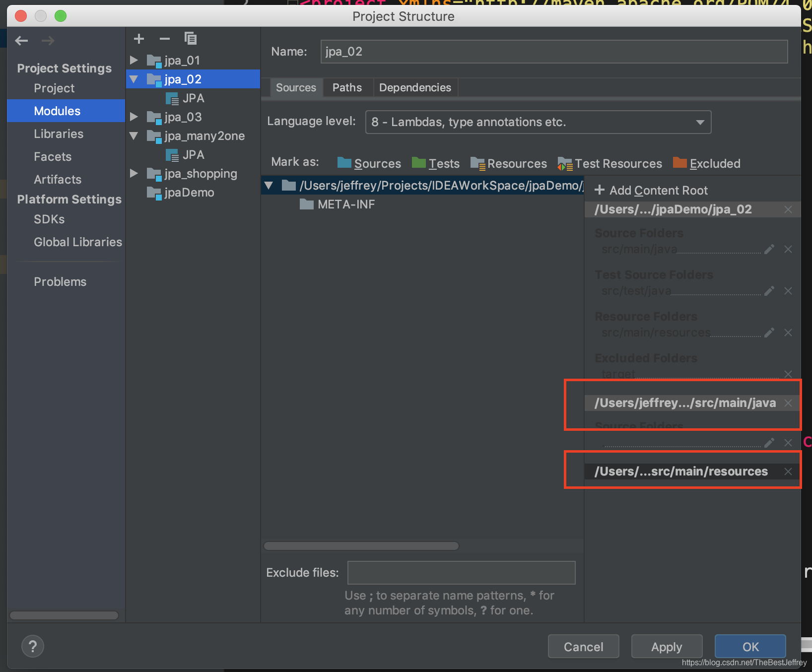Click the forward navigation arrow
The image size is (812, 672).
point(48,41)
